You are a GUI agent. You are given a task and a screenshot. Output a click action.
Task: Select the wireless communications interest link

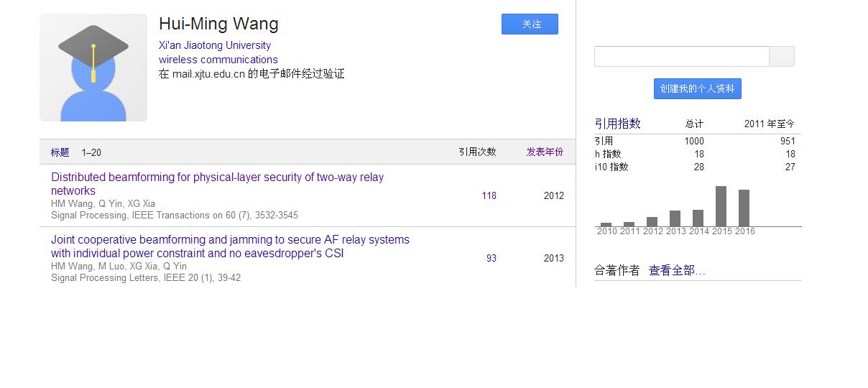tap(218, 60)
